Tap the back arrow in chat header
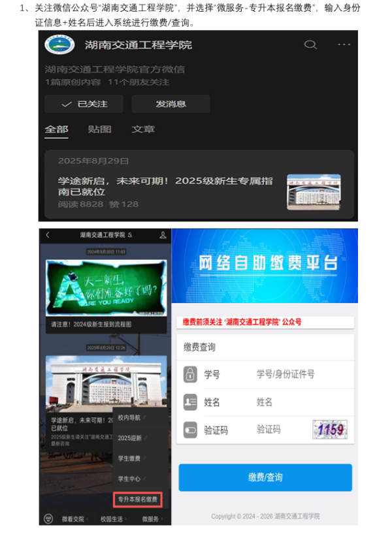Screen dimensions: 392x542 (48, 234)
